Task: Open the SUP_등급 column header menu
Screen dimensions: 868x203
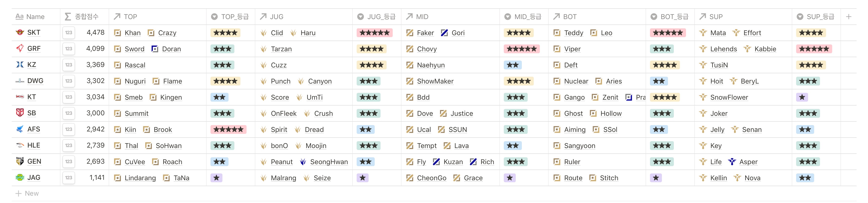Action: pyautogui.click(x=815, y=17)
